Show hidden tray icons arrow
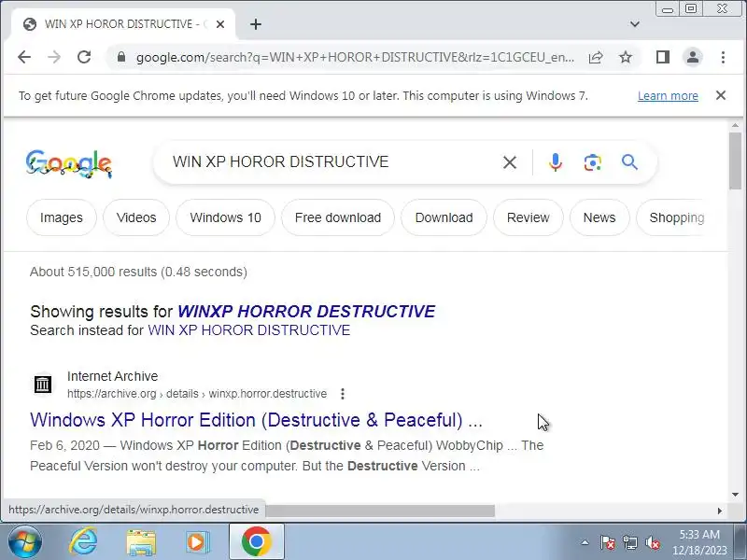Image resolution: width=747 pixels, height=560 pixels. click(585, 542)
